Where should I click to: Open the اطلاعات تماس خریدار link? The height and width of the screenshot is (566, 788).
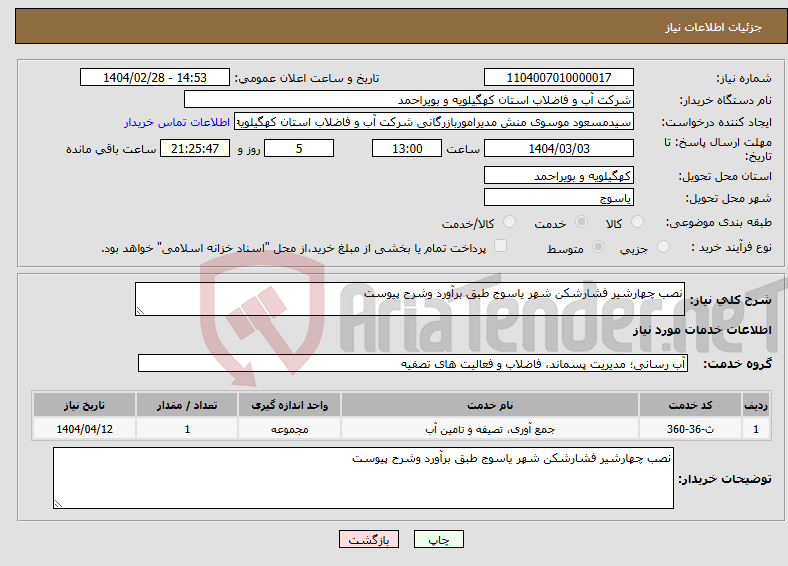[x=177, y=122]
